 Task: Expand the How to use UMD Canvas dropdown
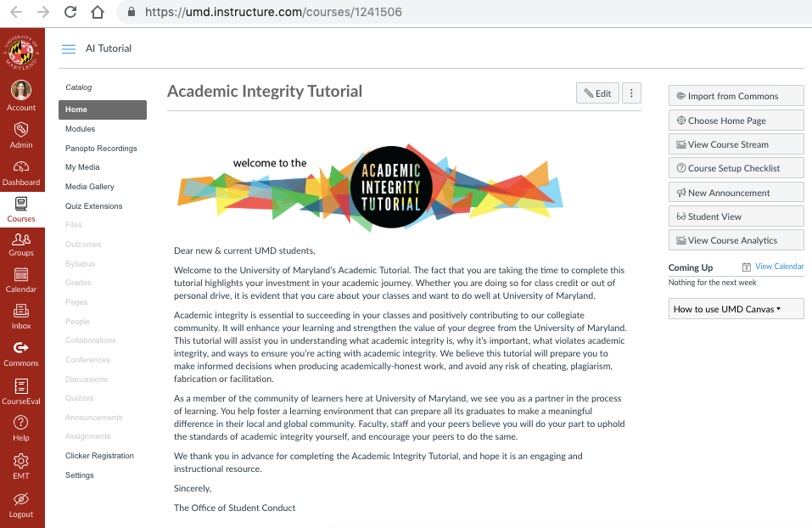coord(736,309)
